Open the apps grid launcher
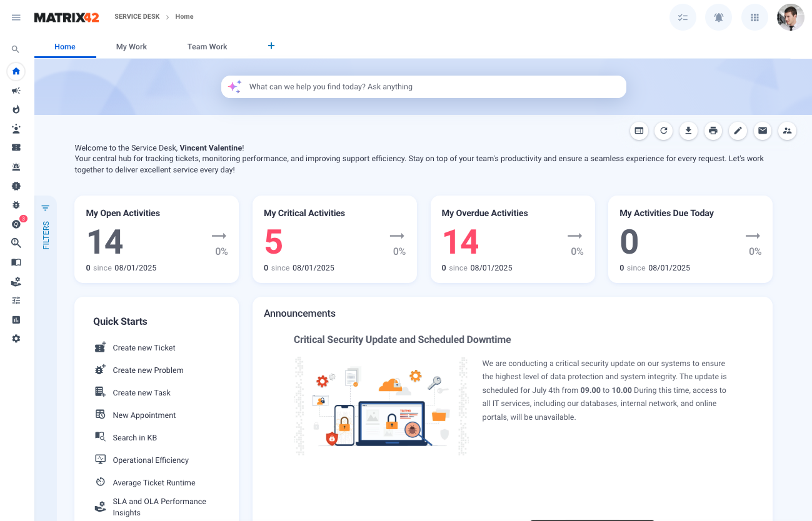 coord(754,17)
